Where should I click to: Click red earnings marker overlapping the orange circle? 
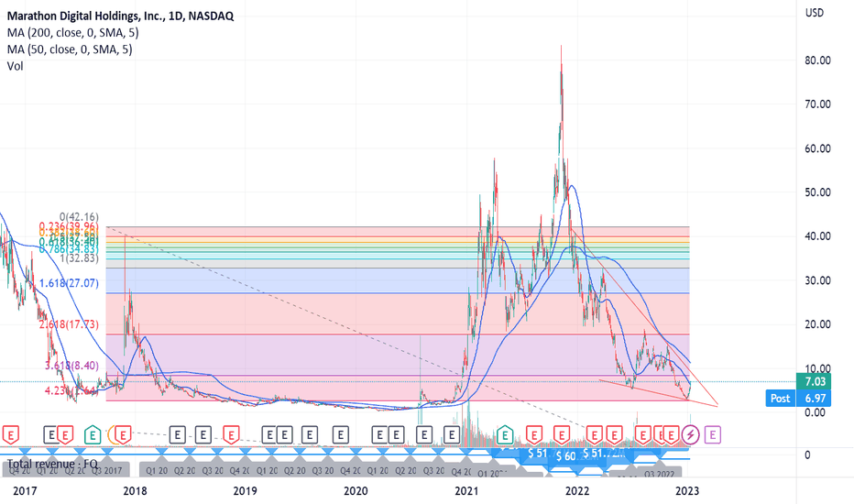click(124, 435)
